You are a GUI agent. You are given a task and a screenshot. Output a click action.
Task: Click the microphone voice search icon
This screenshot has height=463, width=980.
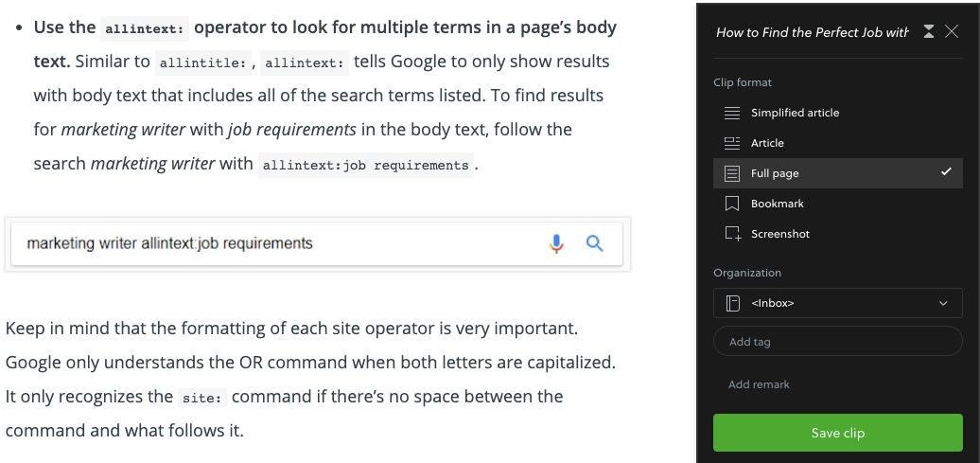[x=556, y=243]
